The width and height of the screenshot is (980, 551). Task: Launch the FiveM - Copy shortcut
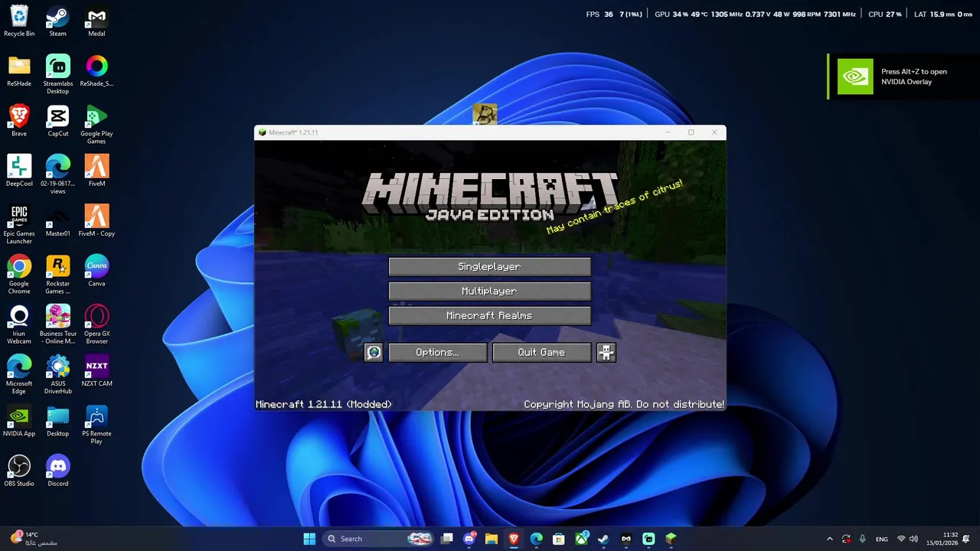pos(96,221)
